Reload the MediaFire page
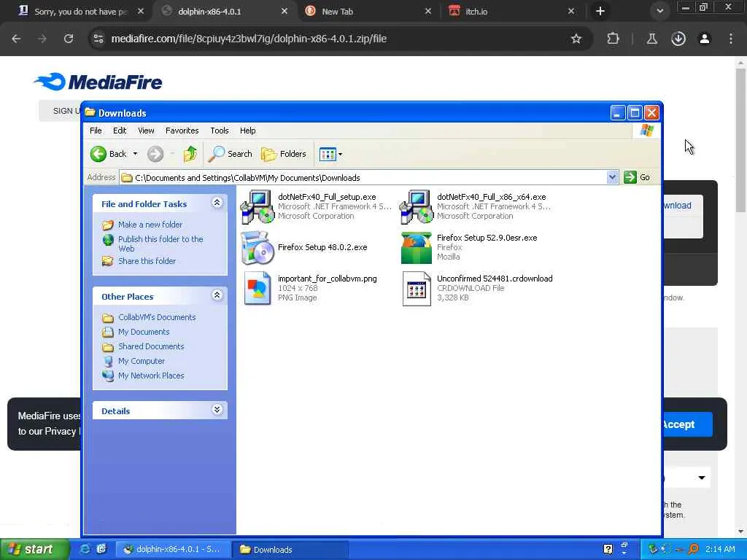 pyautogui.click(x=69, y=39)
